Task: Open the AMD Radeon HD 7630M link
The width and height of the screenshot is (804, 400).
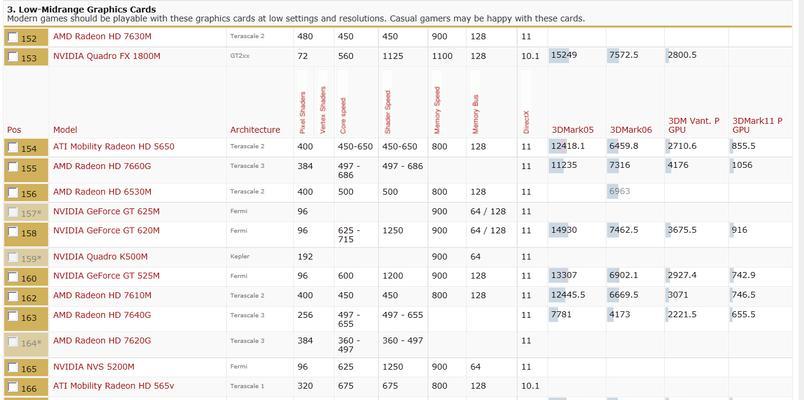Action: click(x=102, y=37)
